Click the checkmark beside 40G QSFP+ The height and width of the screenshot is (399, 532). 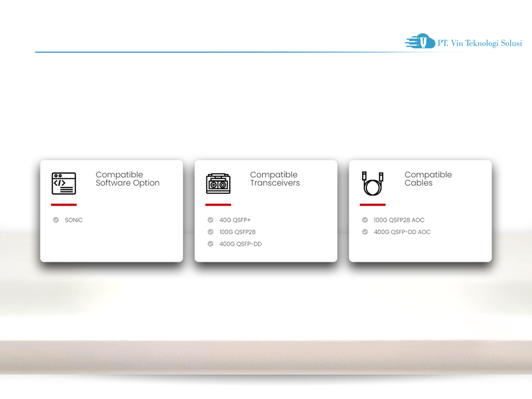210,220
